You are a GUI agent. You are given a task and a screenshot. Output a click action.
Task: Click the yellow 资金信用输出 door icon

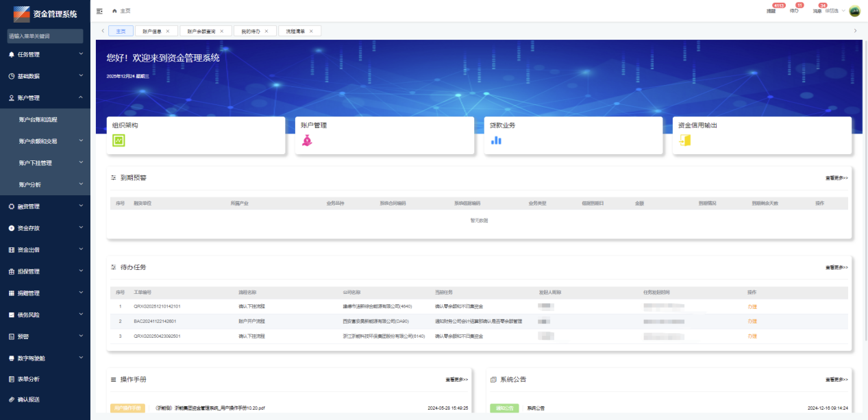(x=684, y=140)
